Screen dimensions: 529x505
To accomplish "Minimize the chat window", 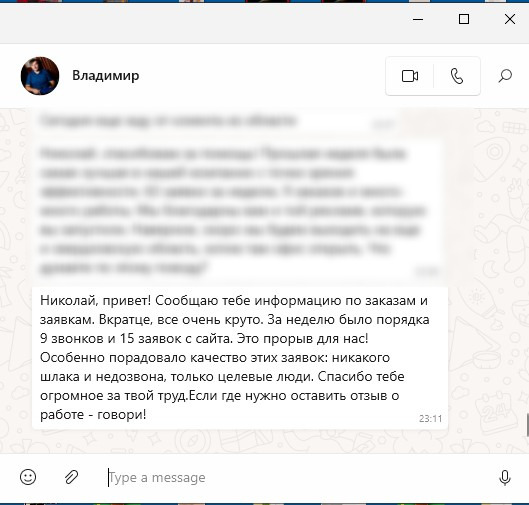I will (x=418, y=19).
